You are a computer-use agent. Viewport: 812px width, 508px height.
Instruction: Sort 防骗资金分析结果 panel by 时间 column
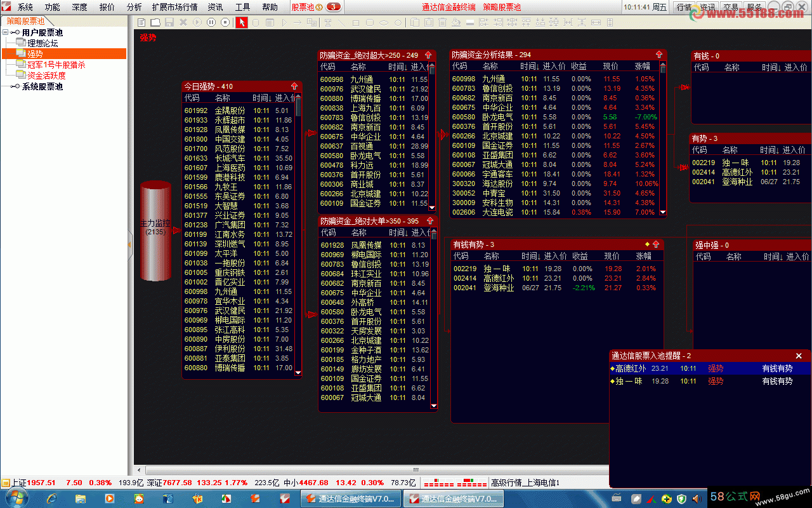[x=530, y=66]
